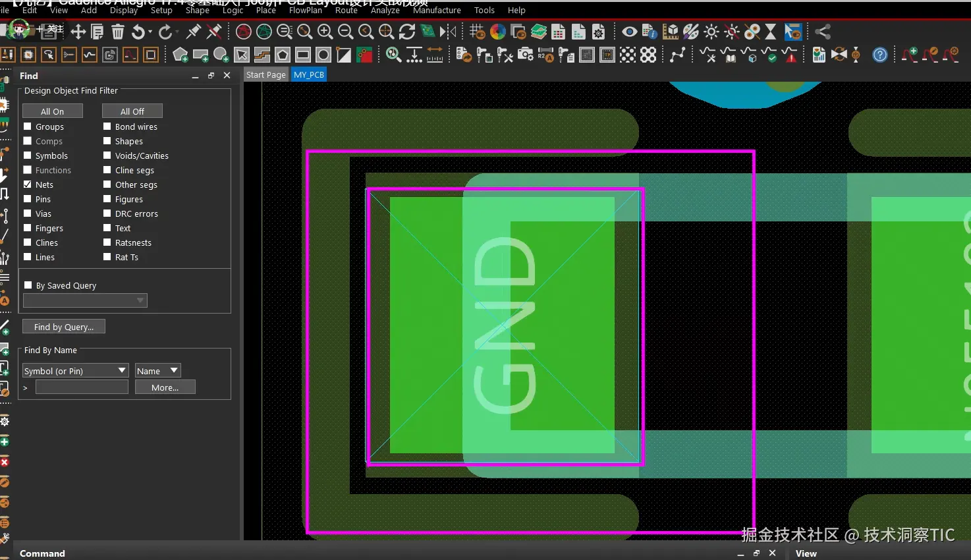Enable the Vias checkbox
The width and height of the screenshot is (971, 560).
point(28,213)
